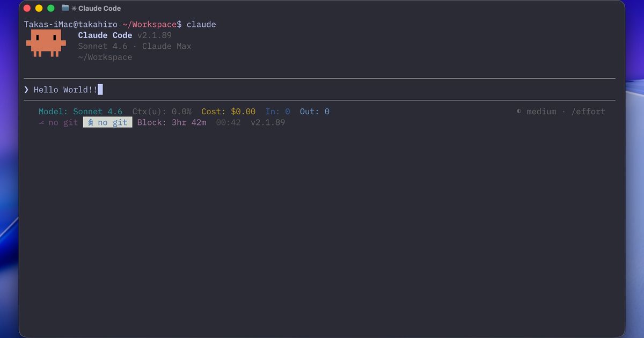Minimize the terminal with the yellow button
The width and height of the screenshot is (644, 338).
pos(39,8)
